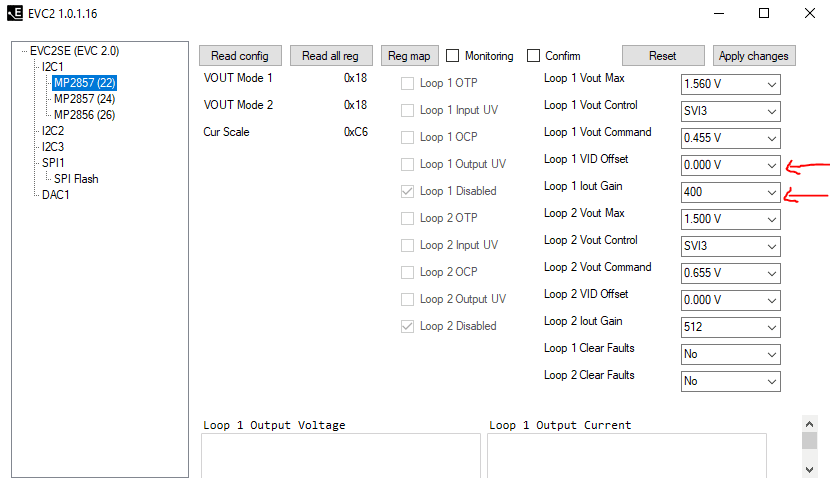Select SPI Flash in the tree
This screenshot has height=489, width=830.
point(76,179)
